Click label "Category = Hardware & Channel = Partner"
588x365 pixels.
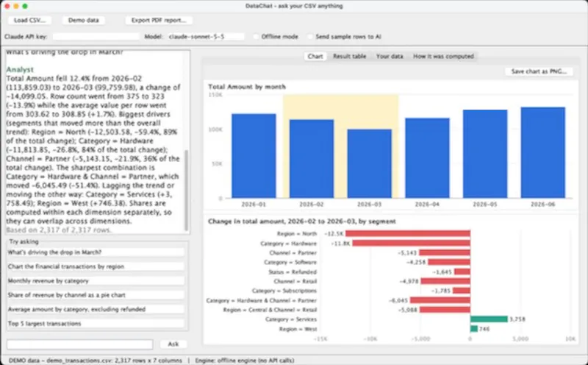[x=262, y=300]
